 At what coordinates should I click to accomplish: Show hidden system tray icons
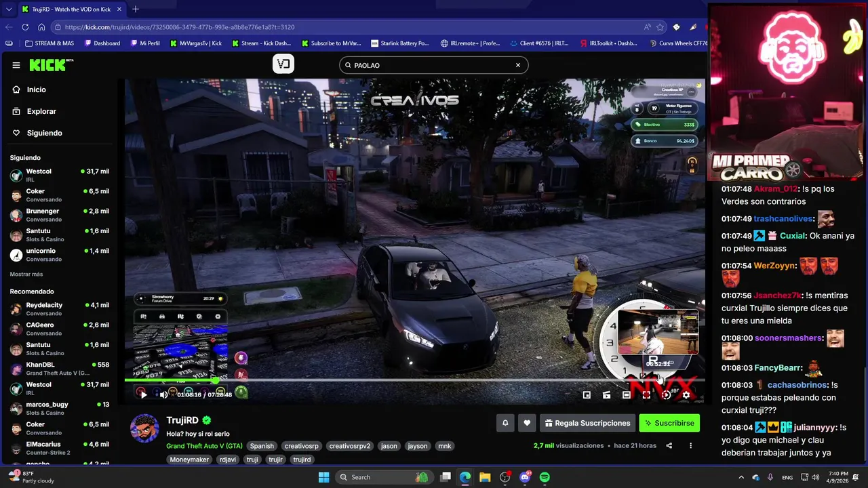[741, 477]
